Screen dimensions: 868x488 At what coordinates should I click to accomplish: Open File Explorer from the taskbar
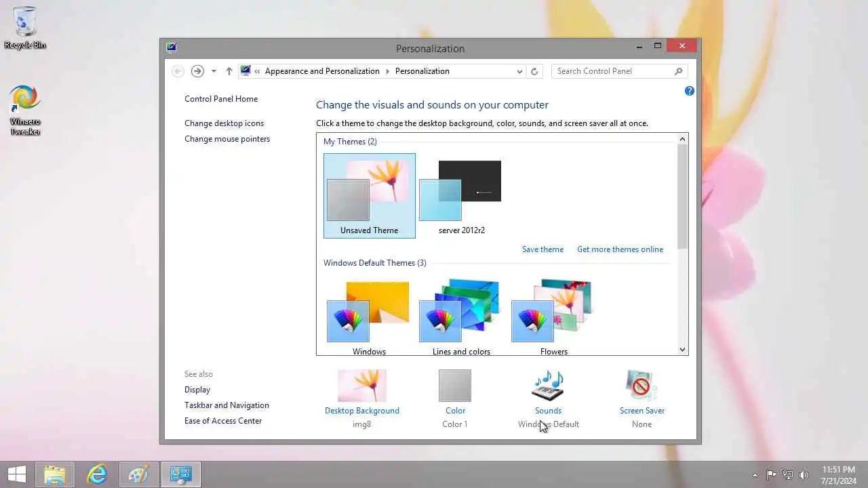click(x=54, y=474)
